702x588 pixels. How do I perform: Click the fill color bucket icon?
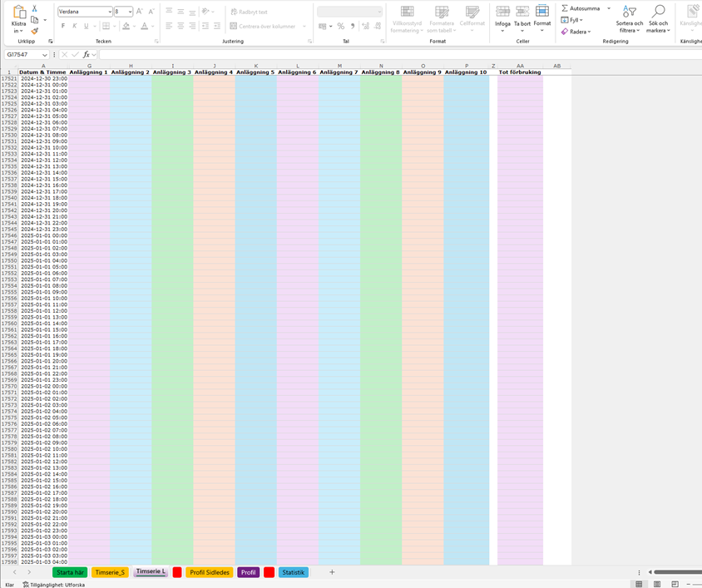[126, 27]
